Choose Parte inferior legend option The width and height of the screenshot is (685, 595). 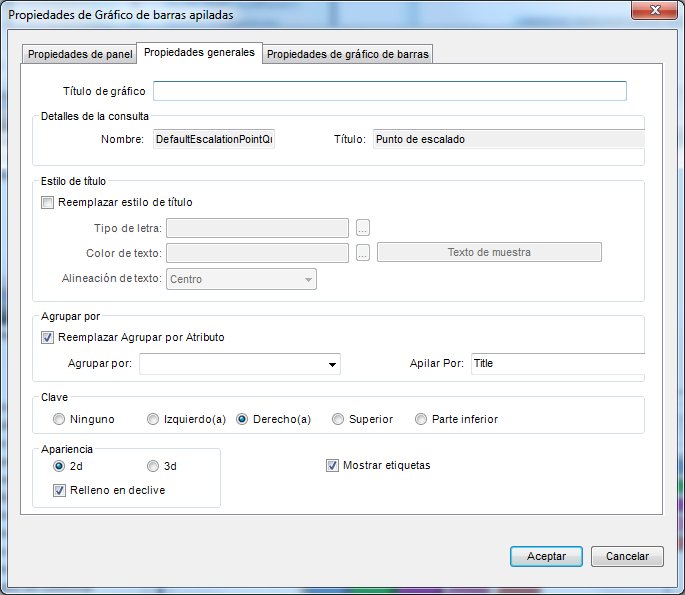[421, 419]
